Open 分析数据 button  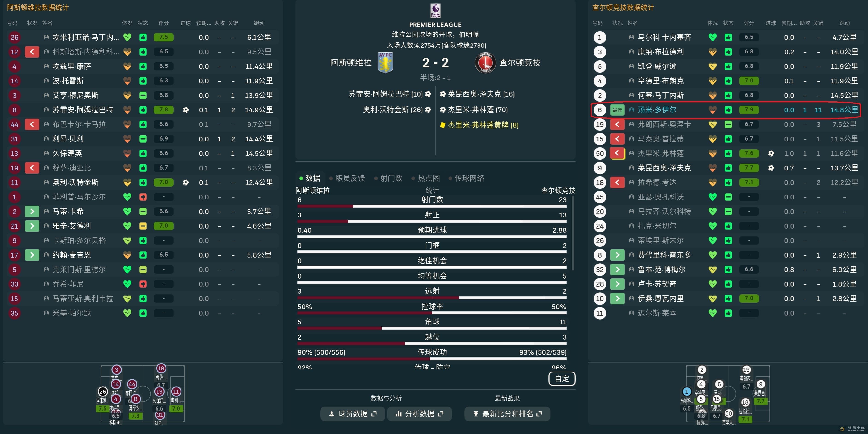(419, 414)
